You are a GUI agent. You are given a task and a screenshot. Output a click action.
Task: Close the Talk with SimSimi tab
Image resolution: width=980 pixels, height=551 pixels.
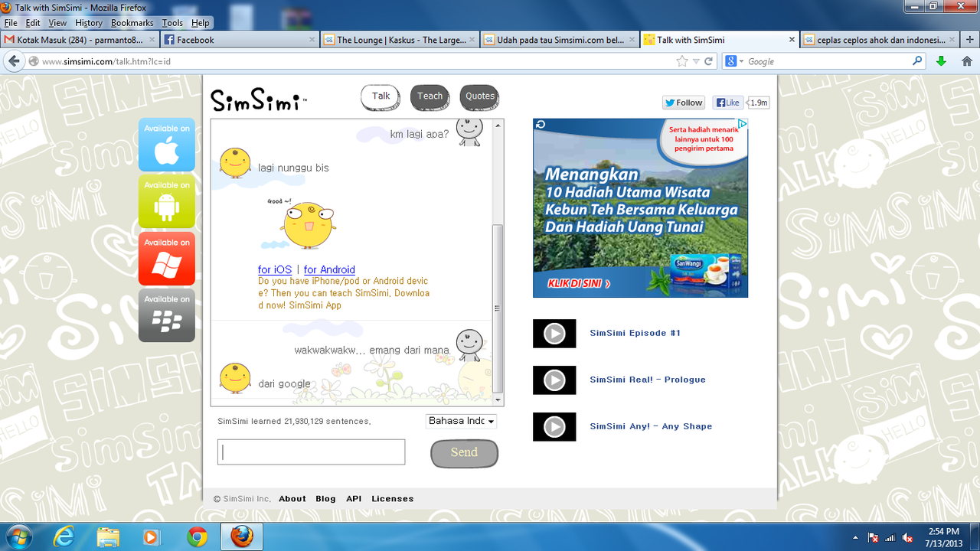point(792,40)
